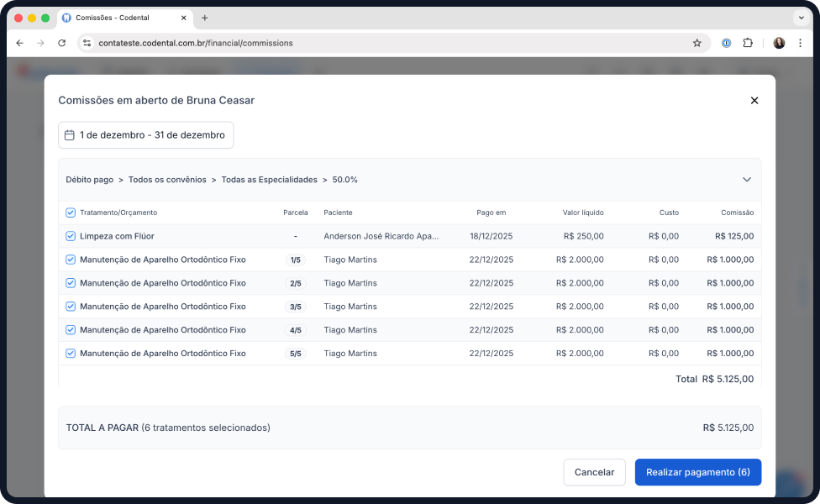This screenshot has height=504, width=820.
Task: Uncheck the Limpeza com Flúor row
Action: pos(71,236)
